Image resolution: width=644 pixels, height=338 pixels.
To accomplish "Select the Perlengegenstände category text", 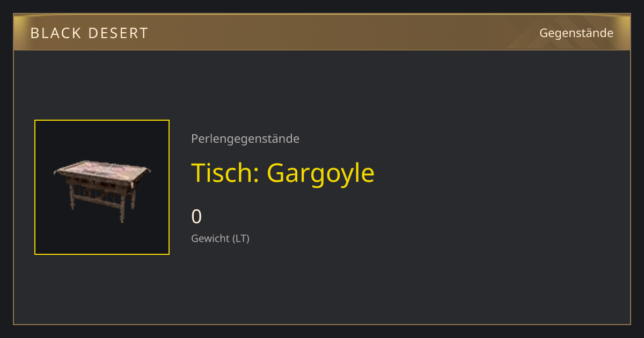I will [245, 139].
